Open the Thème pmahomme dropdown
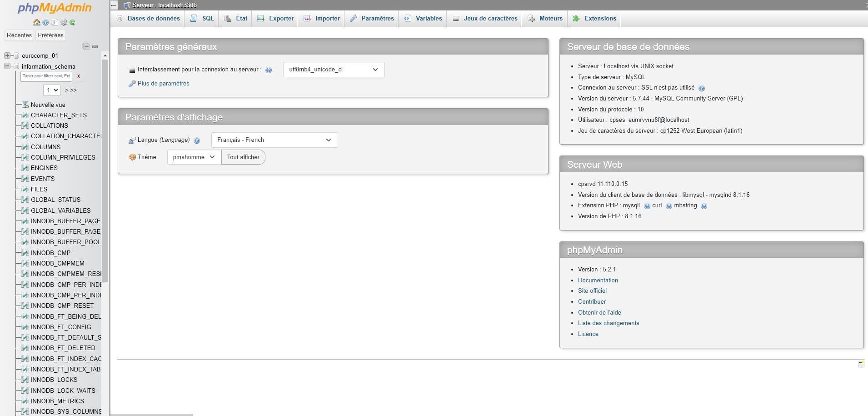The width and height of the screenshot is (868, 416). pos(194,157)
